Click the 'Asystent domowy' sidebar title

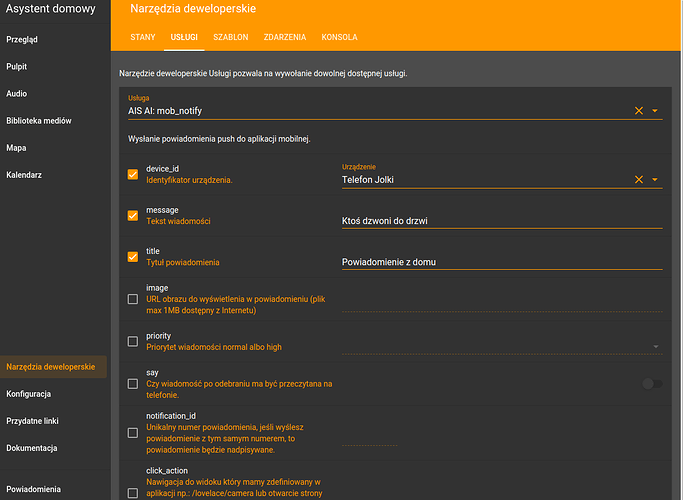[x=51, y=9]
